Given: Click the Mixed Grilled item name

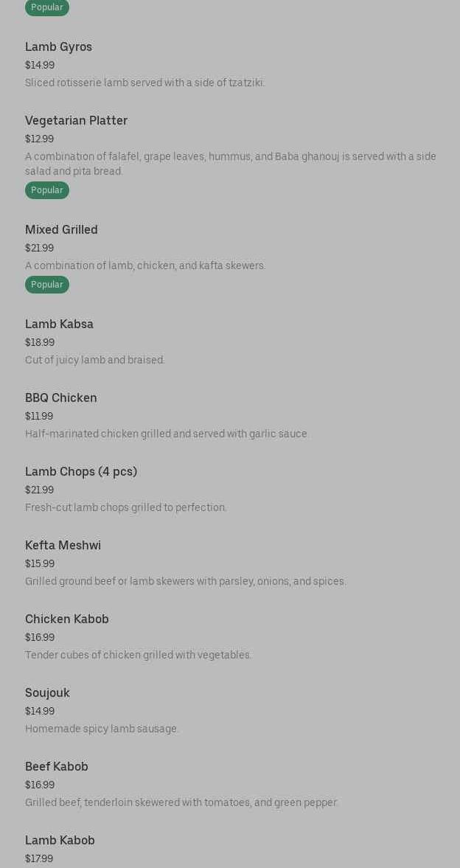Looking at the screenshot, I should [x=61, y=230].
